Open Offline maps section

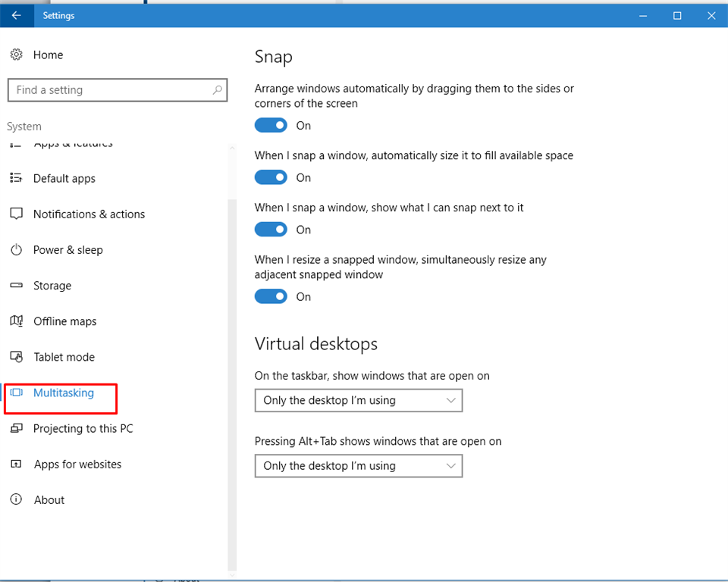[x=65, y=321]
